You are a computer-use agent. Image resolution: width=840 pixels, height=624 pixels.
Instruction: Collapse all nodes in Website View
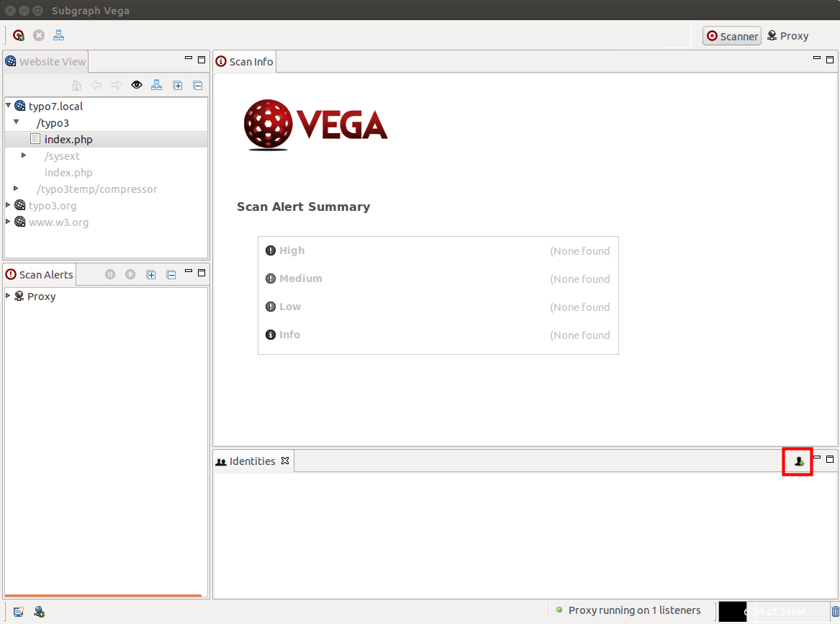coord(198,86)
